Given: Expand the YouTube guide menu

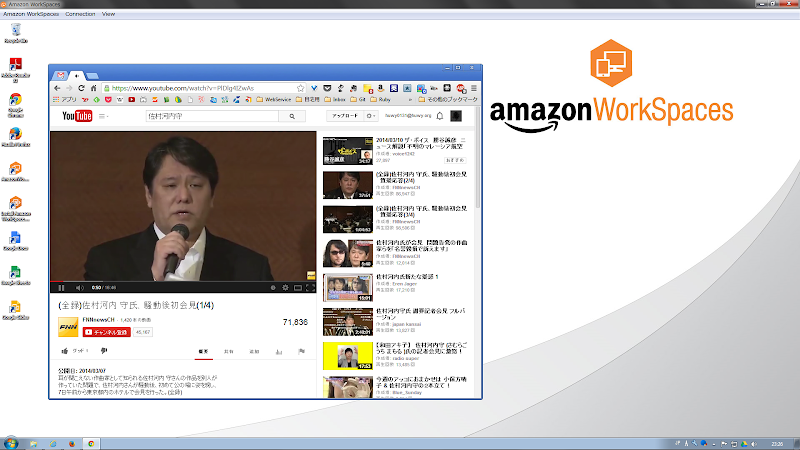Looking at the screenshot, I should click(104, 116).
